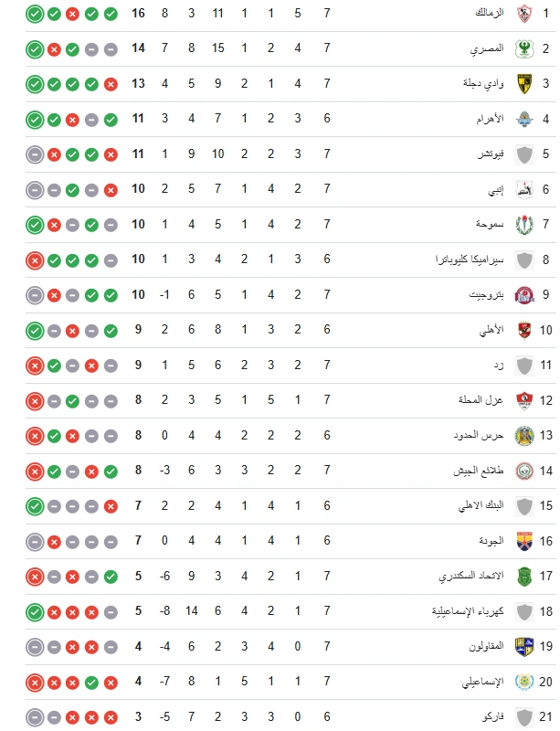The width and height of the screenshot is (560, 731).
Task: Click the Al Masry green club crest
Action: [x=524, y=49]
